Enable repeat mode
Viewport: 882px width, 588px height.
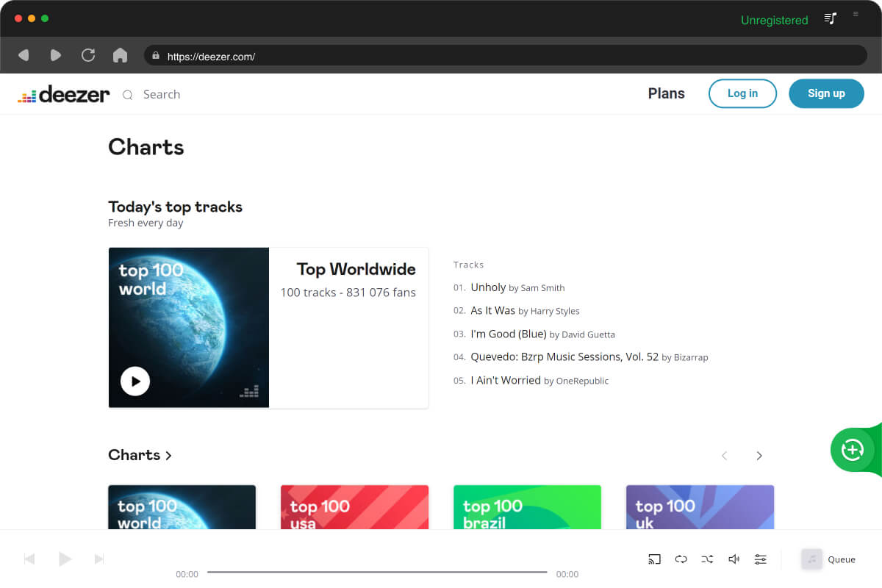[x=681, y=559]
